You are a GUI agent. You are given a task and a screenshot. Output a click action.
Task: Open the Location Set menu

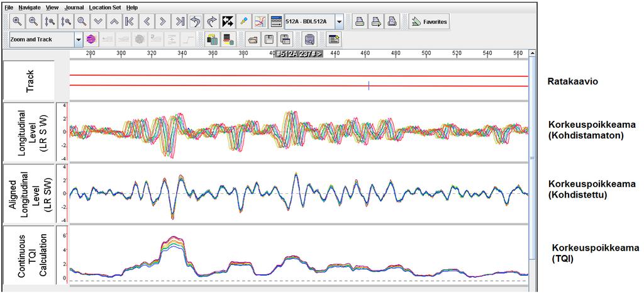coord(105,8)
